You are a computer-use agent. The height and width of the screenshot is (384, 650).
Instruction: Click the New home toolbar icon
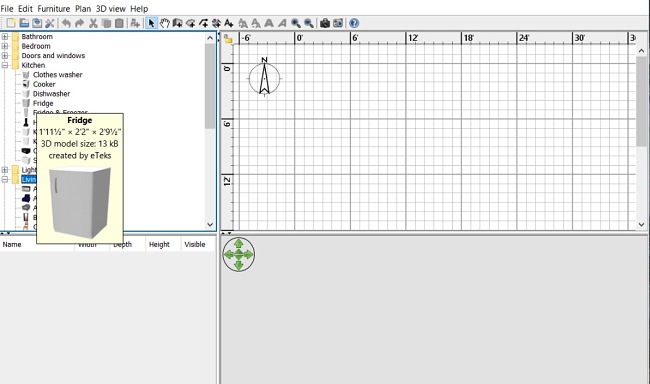point(11,23)
